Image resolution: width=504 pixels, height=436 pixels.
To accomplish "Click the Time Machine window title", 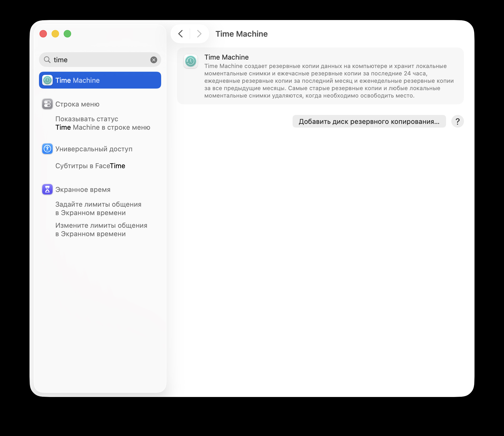I will [241, 34].
